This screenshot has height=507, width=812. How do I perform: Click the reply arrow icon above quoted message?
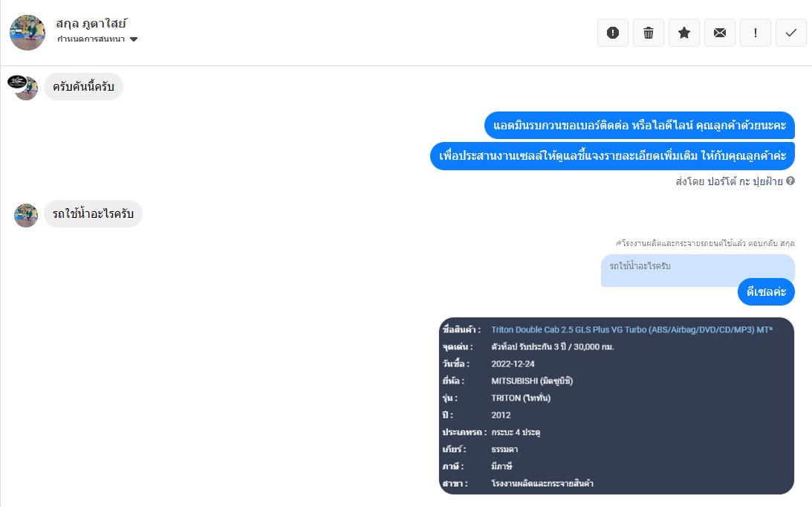point(618,242)
